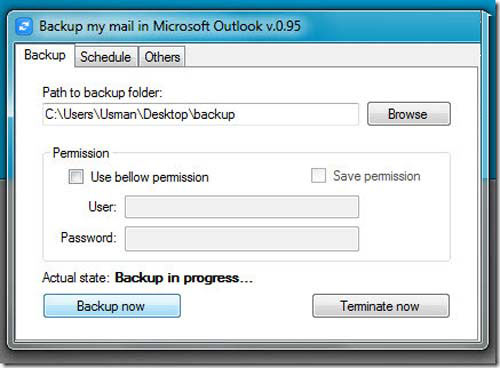Start backup with Backup now button

tap(112, 306)
